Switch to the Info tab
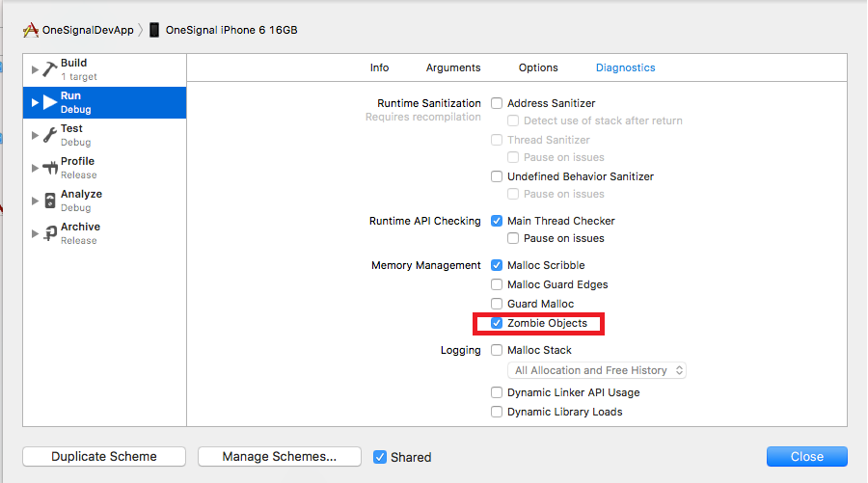The width and height of the screenshot is (868, 483). 379,67
